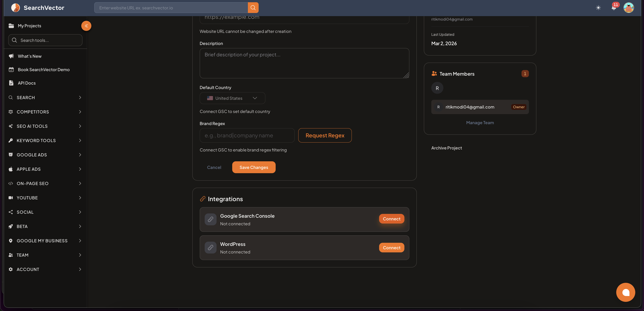Connect Google Search Console
644x311 pixels.
pos(391,219)
